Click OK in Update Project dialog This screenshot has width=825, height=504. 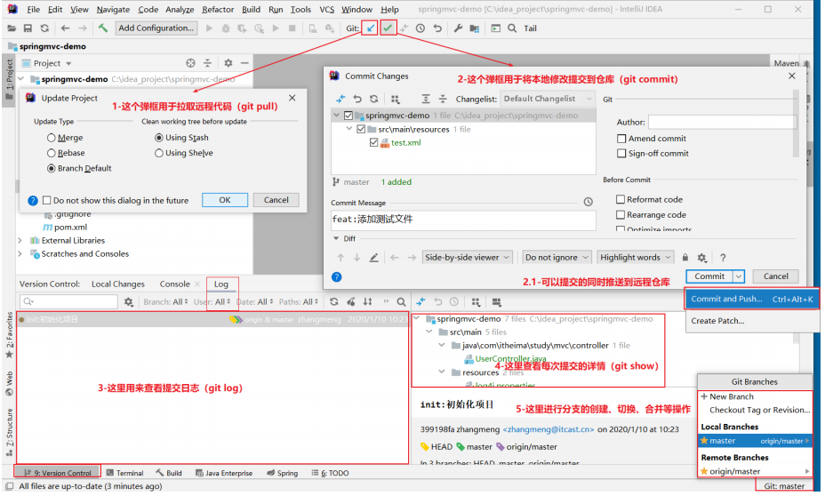pyautogui.click(x=225, y=200)
